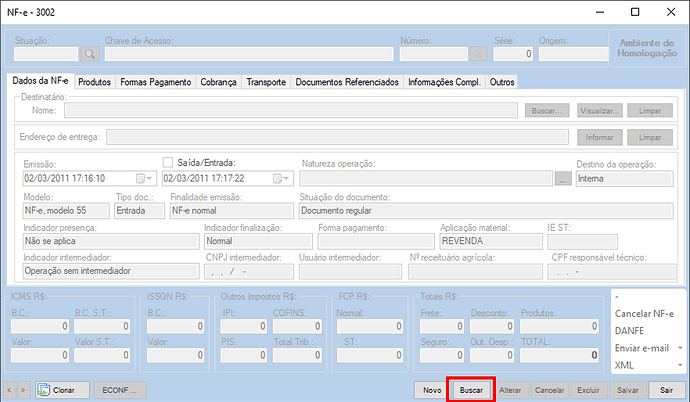Select the DANFE menu option
This screenshot has height=402, width=690.
629,331
